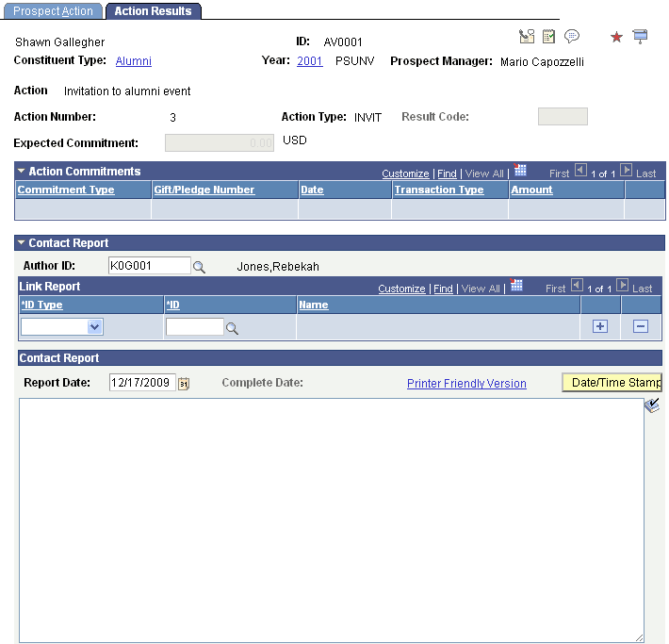The height and width of the screenshot is (644, 669).
Task: Show next row in Link Report
Action: point(623,286)
